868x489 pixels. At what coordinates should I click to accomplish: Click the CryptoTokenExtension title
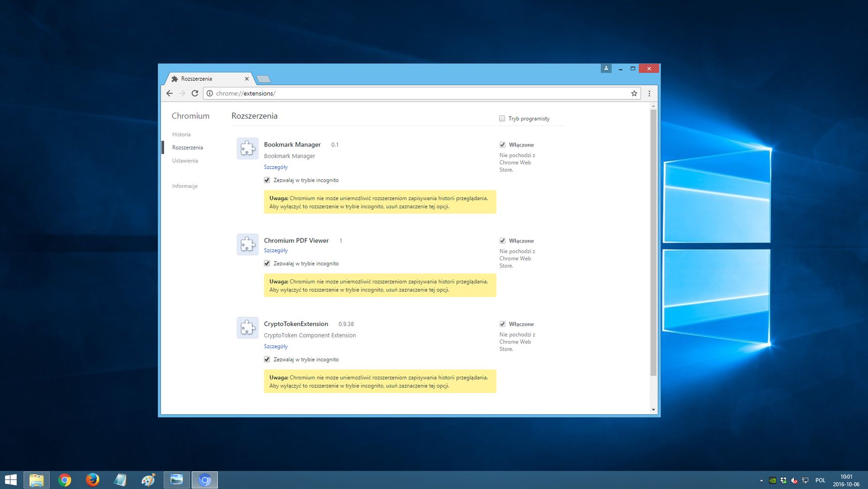click(x=296, y=324)
